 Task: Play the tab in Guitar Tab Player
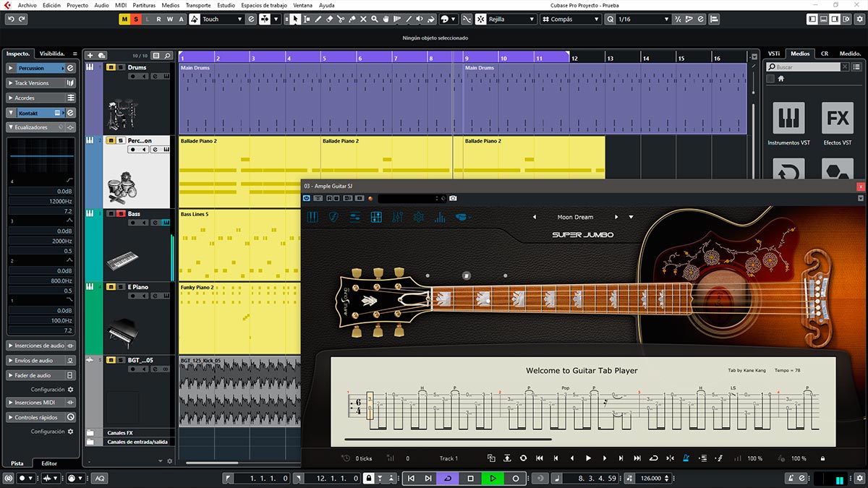588,458
